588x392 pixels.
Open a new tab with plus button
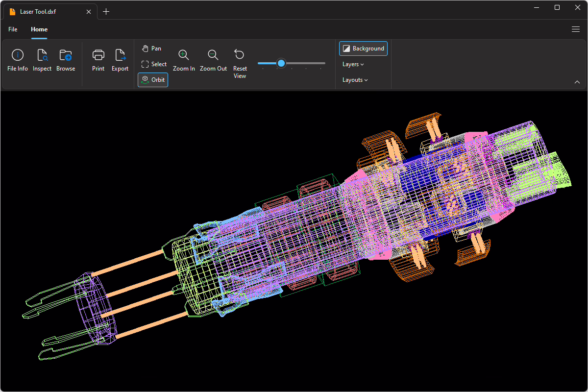click(x=106, y=12)
